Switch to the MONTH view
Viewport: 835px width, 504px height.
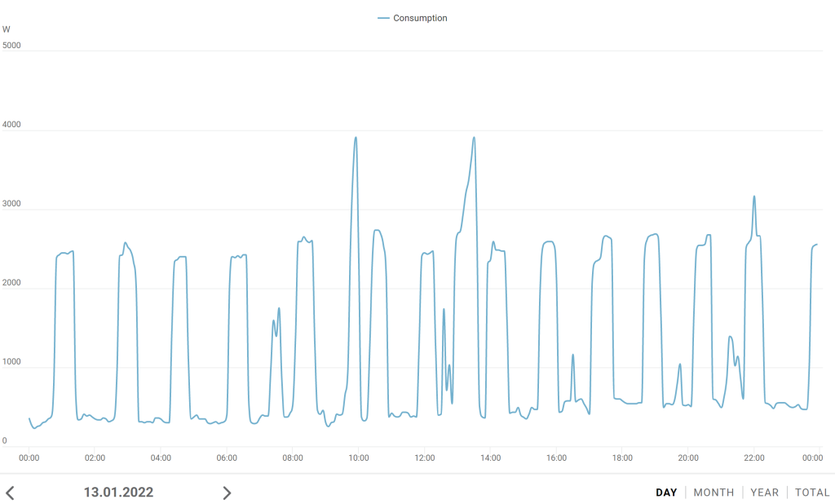[x=714, y=493]
